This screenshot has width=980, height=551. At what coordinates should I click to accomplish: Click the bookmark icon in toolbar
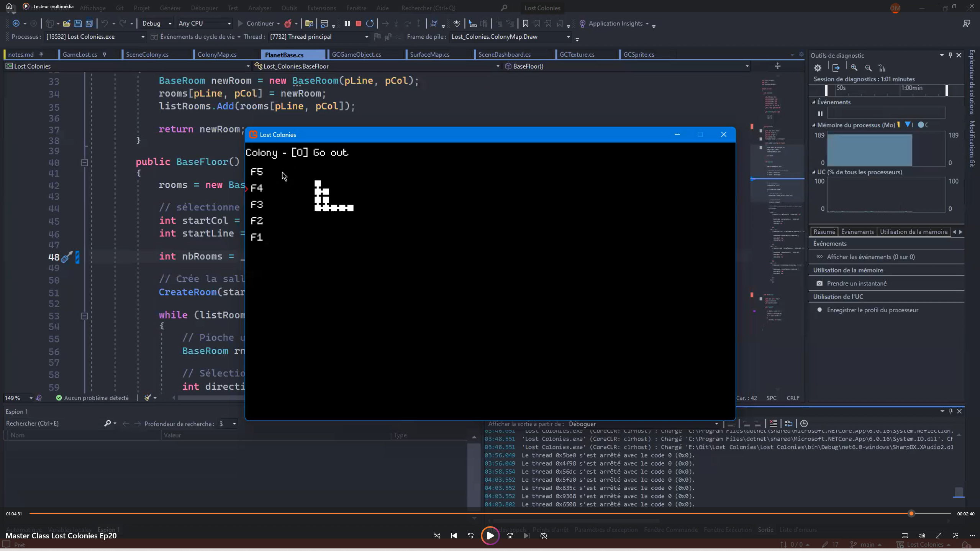tap(525, 23)
